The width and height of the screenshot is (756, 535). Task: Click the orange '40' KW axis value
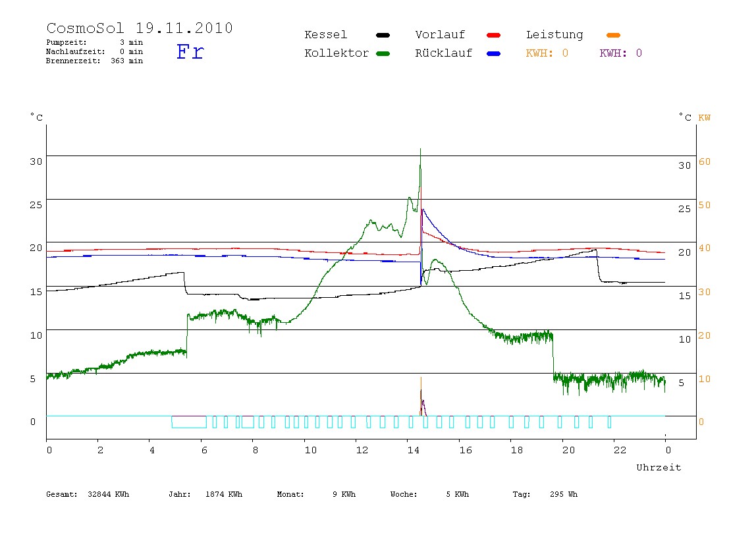[705, 248]
